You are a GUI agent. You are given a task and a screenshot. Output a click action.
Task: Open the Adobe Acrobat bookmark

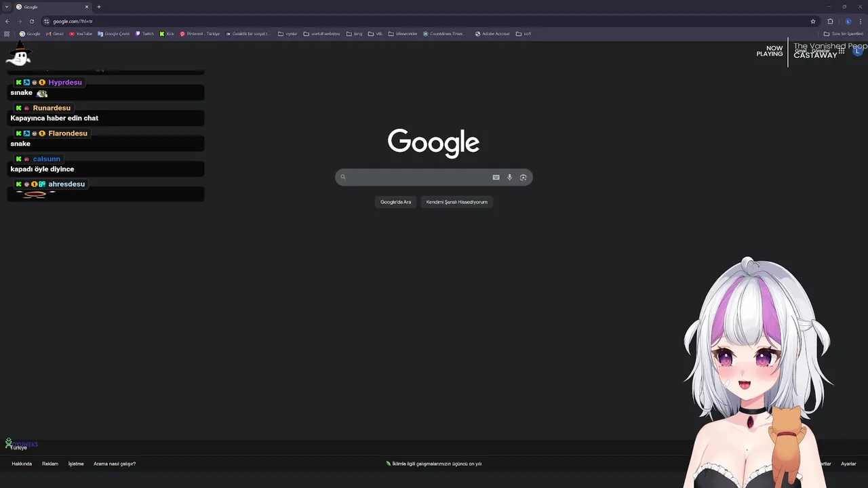[492, 33]
